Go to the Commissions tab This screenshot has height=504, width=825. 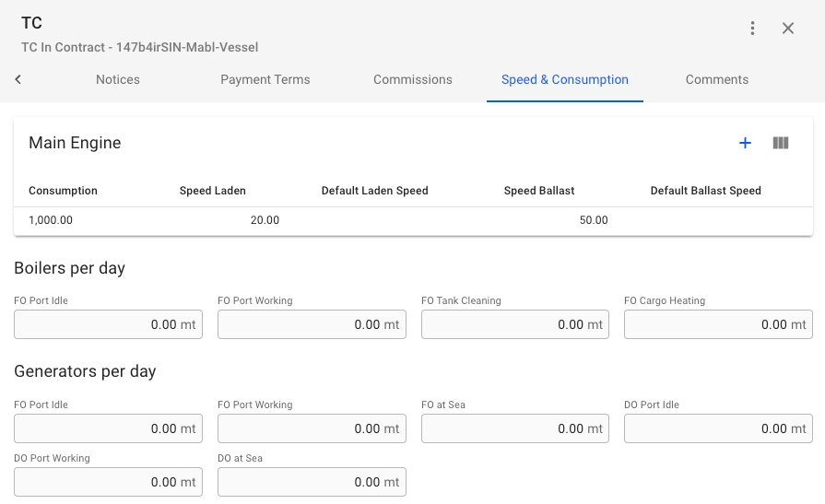[412, 80]
